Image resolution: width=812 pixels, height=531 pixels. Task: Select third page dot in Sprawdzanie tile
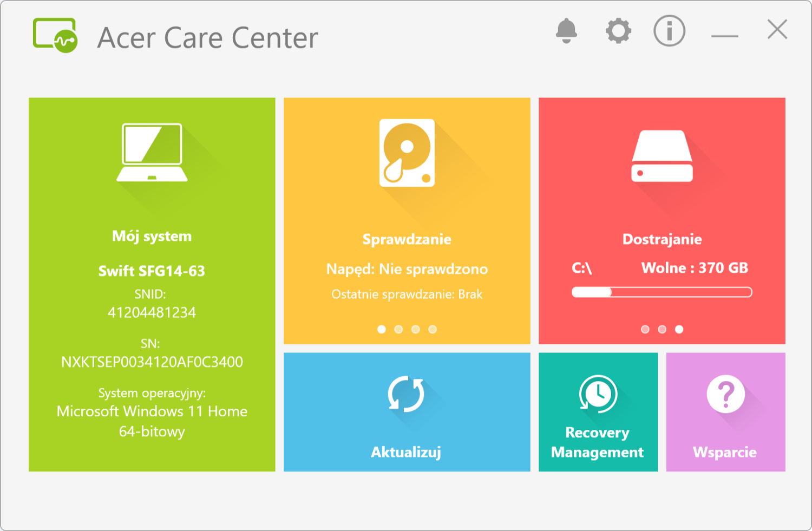[416, 329]
